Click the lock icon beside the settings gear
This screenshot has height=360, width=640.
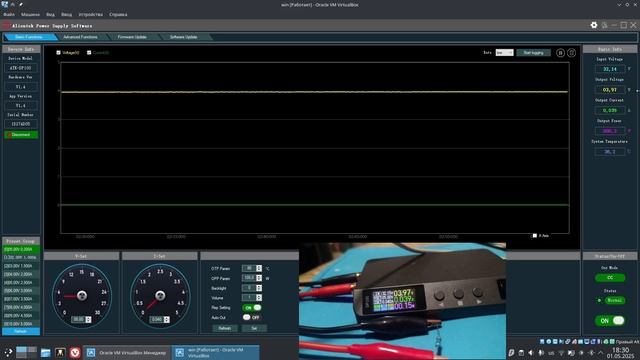point(604,25)
